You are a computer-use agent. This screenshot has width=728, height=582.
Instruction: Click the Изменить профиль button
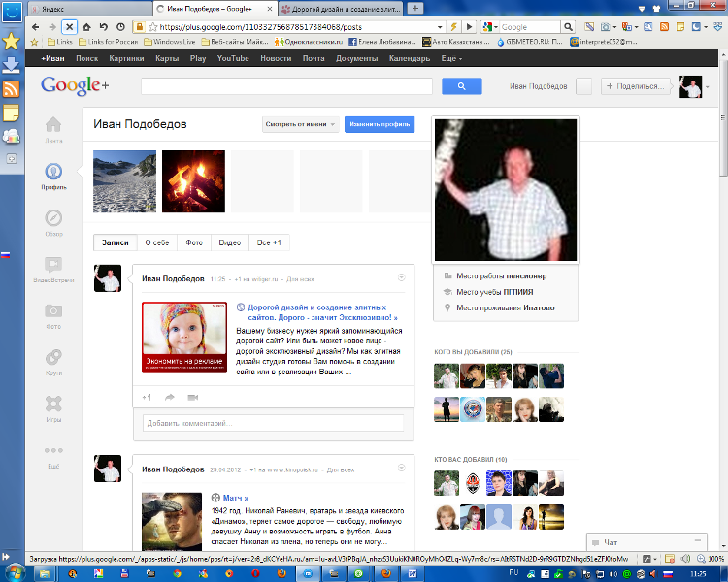pos(380,124)
